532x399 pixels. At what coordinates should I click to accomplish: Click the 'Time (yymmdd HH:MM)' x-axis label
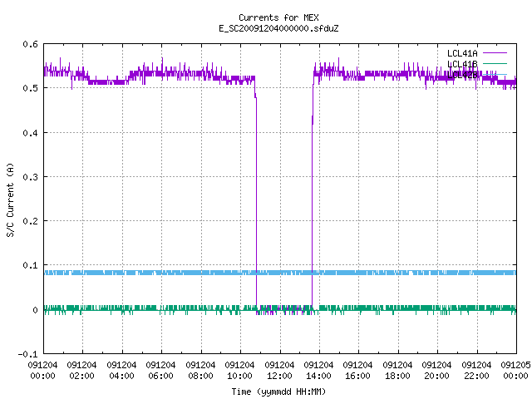(278, 392)
